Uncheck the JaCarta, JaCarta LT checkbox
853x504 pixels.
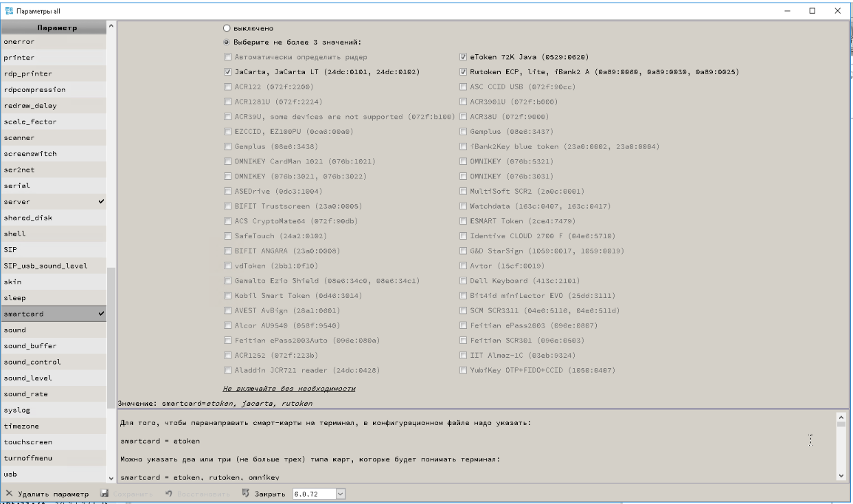click(x=228, y=72)
